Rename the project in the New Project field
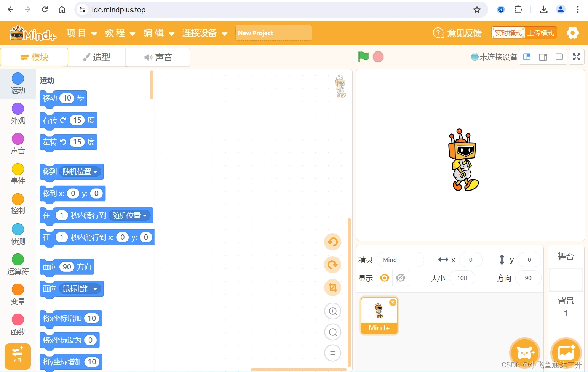Image resolution: width=588 pixels, height=372 pixels. pos(273,33)
